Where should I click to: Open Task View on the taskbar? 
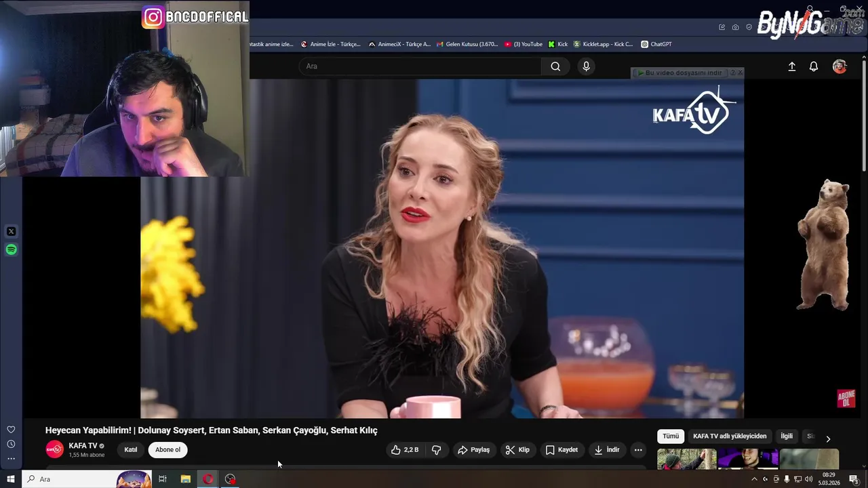[163, 479]
